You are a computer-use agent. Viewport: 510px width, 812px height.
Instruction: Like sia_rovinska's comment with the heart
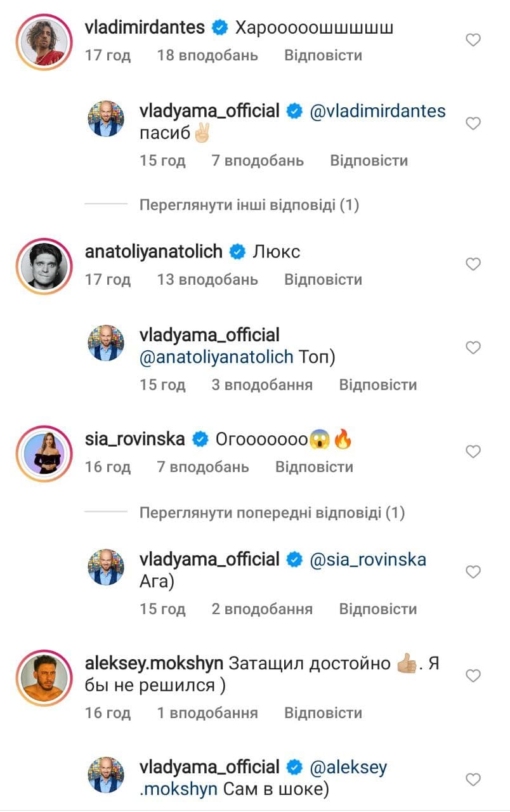(x=473, y=452)
